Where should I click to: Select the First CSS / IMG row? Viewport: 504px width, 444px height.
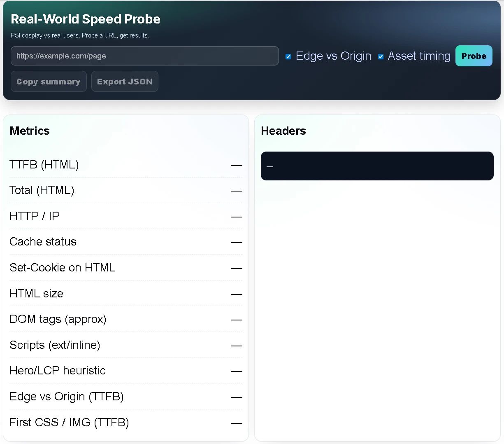click(125, 423)
